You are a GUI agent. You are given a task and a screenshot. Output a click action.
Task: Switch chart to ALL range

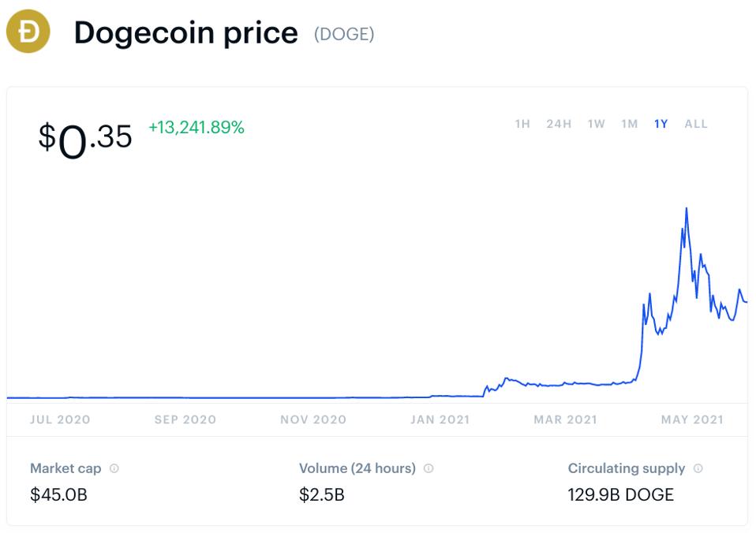click(x=696, y=124)
